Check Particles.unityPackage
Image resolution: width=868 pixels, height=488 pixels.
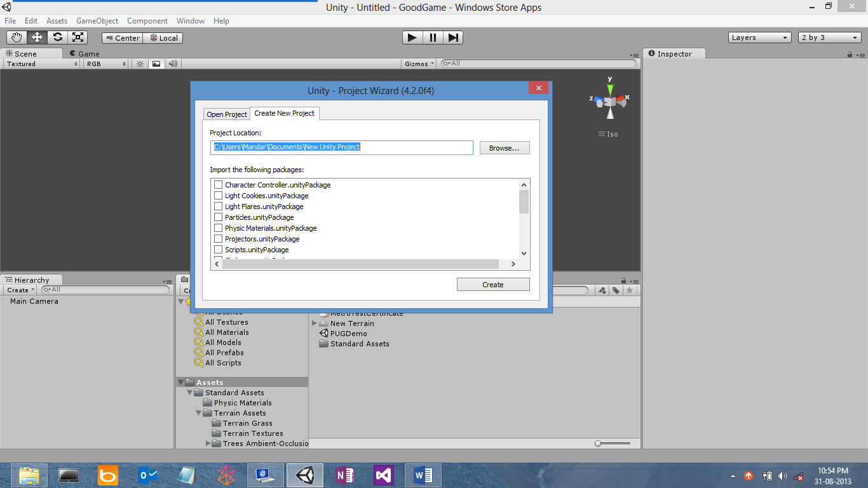coord(219,217)
